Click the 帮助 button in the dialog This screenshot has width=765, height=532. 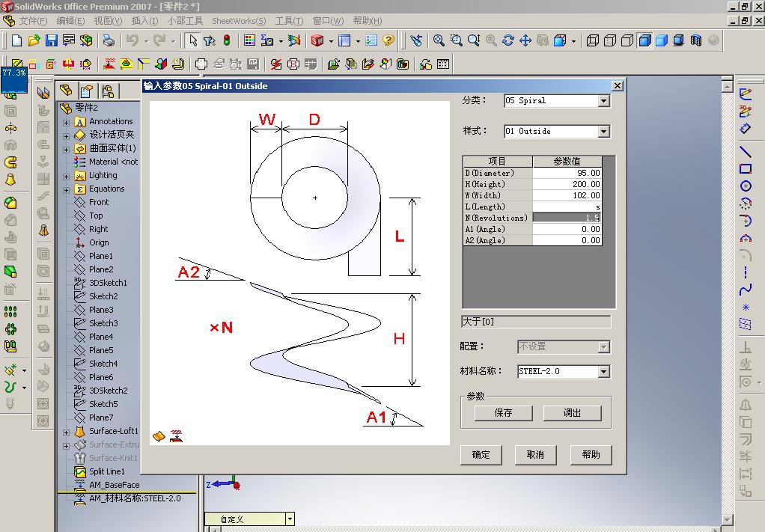pos(591,454)
